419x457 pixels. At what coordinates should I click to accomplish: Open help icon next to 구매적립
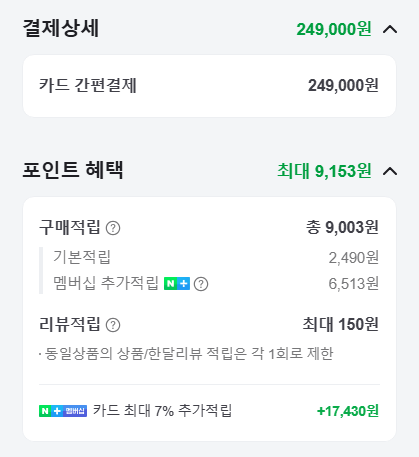coord(113,228)
